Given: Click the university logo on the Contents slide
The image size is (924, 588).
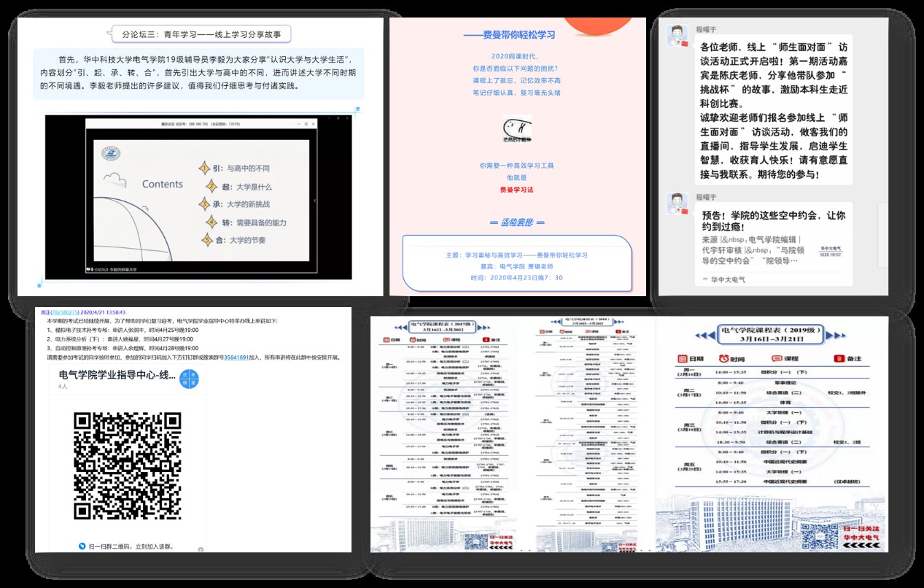Looking at the screenshot, I should pos(110,154).
